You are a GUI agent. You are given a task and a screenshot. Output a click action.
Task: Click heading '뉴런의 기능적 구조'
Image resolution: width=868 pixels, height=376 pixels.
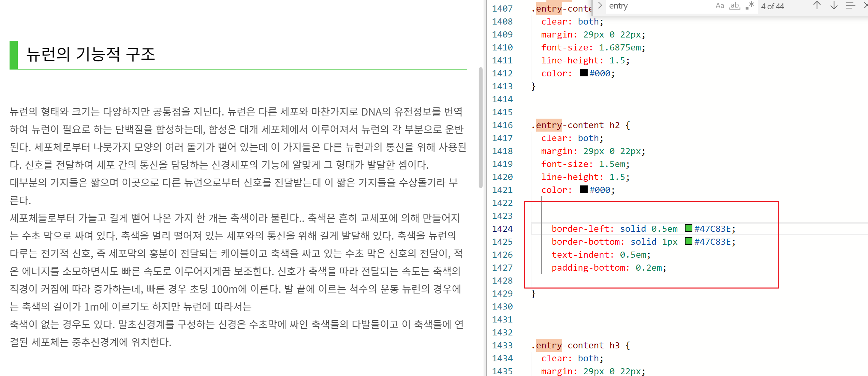[x=90, y=55]
